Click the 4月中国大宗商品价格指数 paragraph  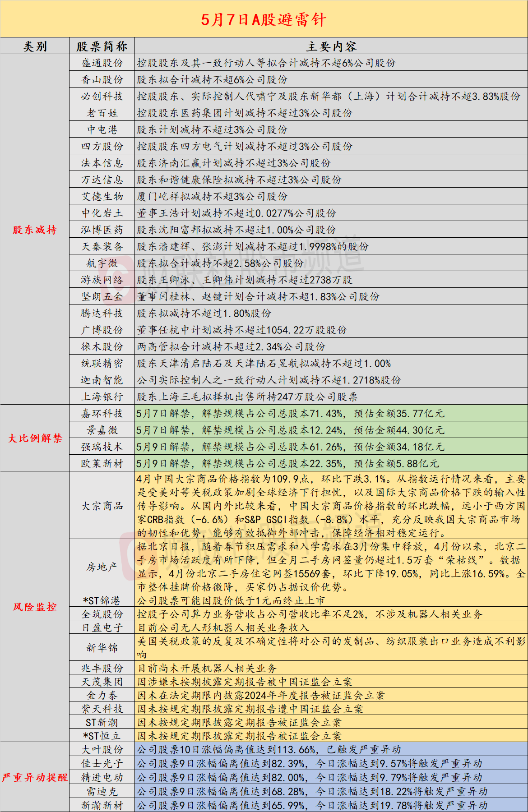[x=331, y=506]
